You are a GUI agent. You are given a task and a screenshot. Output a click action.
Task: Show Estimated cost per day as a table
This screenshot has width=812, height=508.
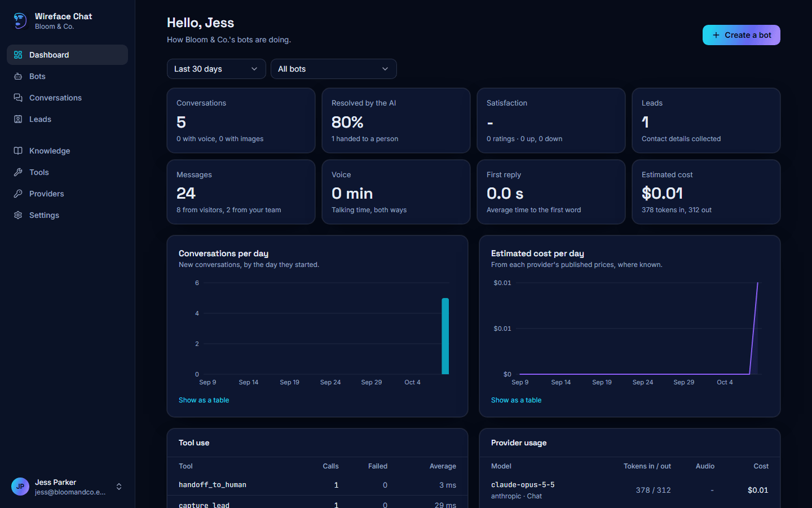pyautogui.click(x=516, y=400)
